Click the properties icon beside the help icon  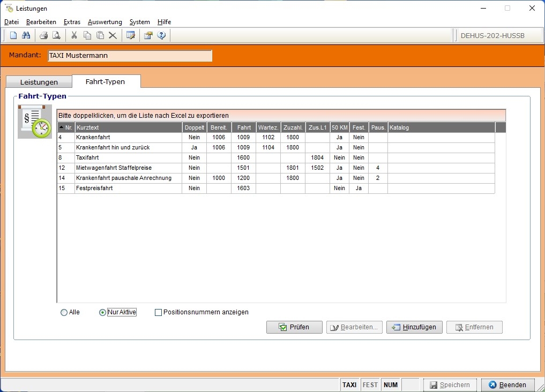click(x=148, y=35)
